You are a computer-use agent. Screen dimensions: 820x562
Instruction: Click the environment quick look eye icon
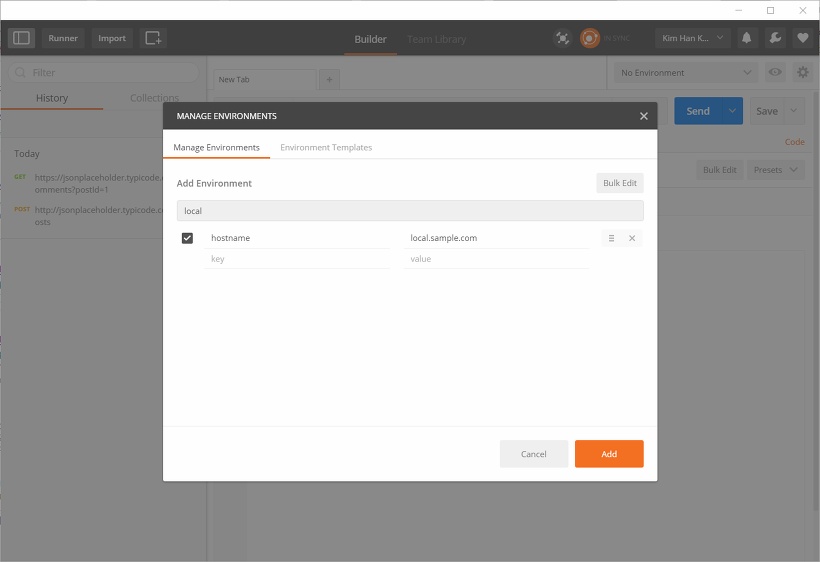(775, 72)
